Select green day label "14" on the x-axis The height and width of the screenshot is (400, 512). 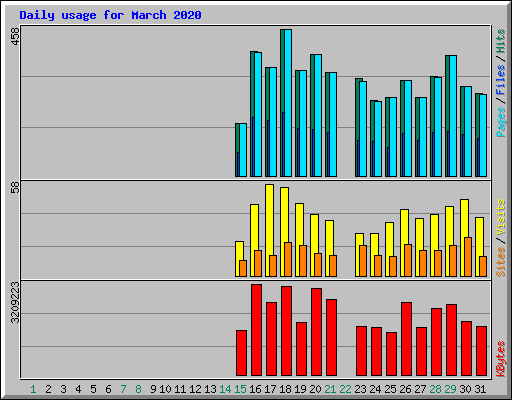click(225, 389)
